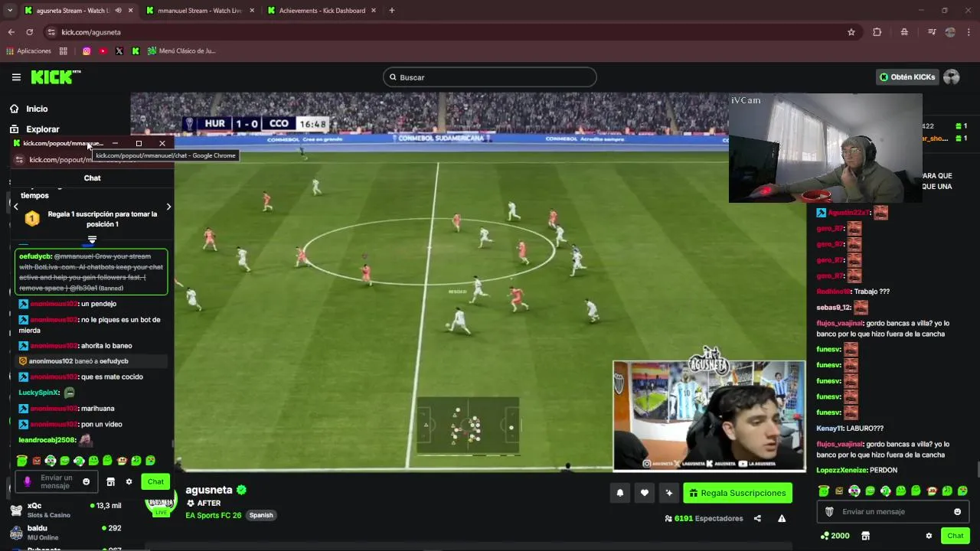The image size is (980, 551).
Task: Open Instagram bookmark icon
Action: 87,51
